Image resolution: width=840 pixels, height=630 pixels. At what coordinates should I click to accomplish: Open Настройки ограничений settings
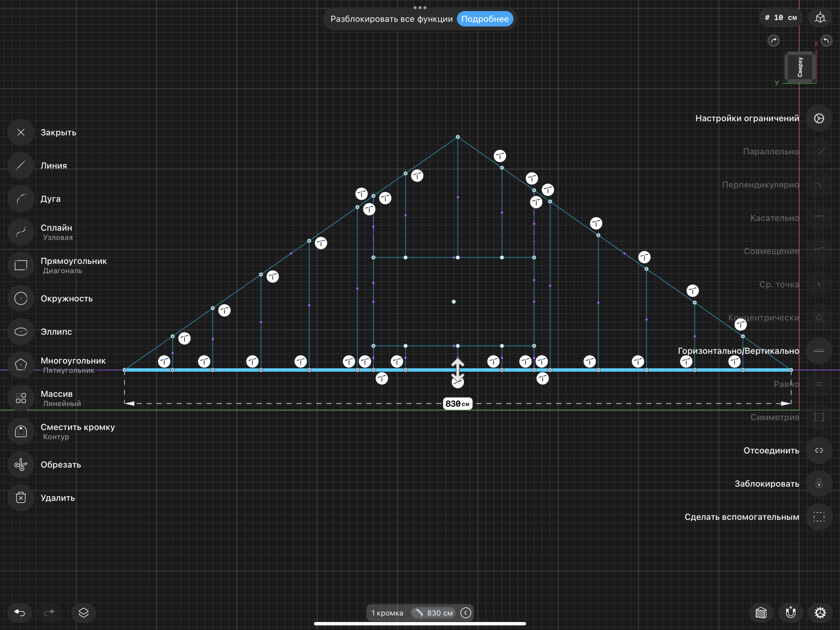[819, 118]
